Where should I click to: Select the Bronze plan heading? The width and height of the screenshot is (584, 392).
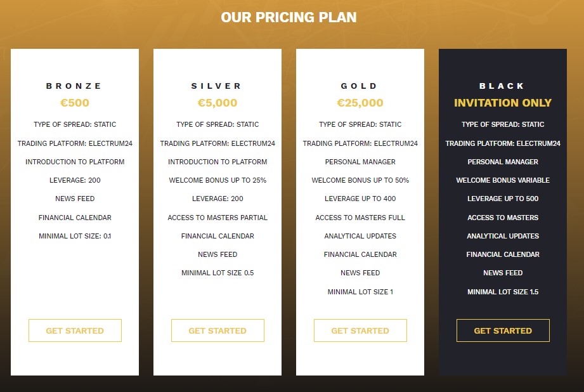pyautogui.click(x=74, y=86)
